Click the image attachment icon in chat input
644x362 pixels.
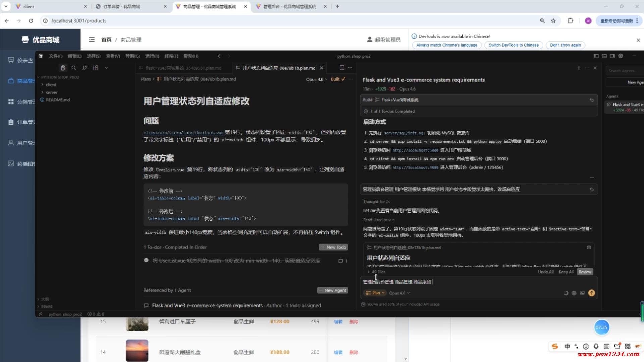[582, 293]
